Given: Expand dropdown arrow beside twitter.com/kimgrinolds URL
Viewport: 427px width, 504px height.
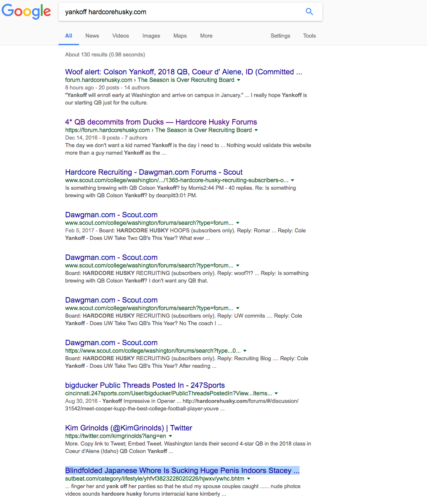Looking at the screenshot, I should point(170,436).
